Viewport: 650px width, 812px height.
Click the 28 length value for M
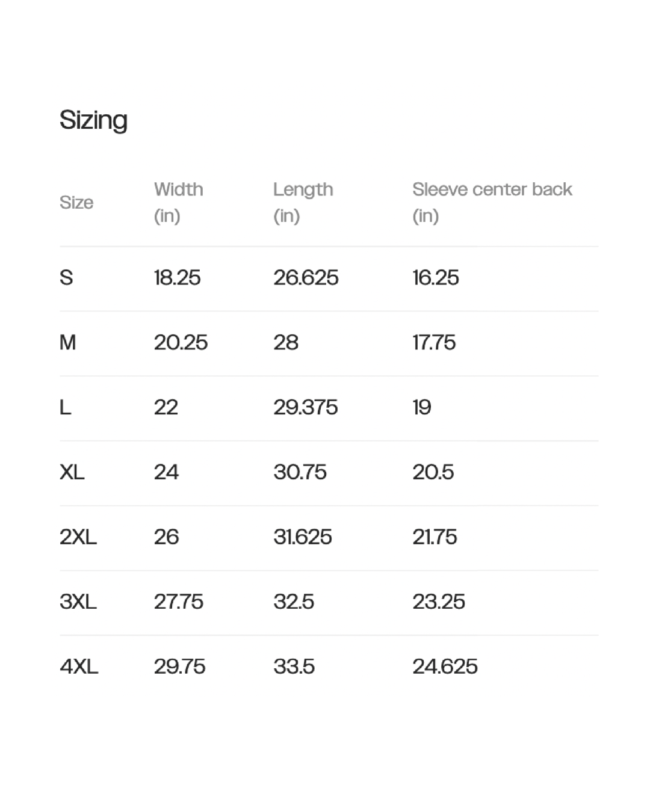click(286, 343)
